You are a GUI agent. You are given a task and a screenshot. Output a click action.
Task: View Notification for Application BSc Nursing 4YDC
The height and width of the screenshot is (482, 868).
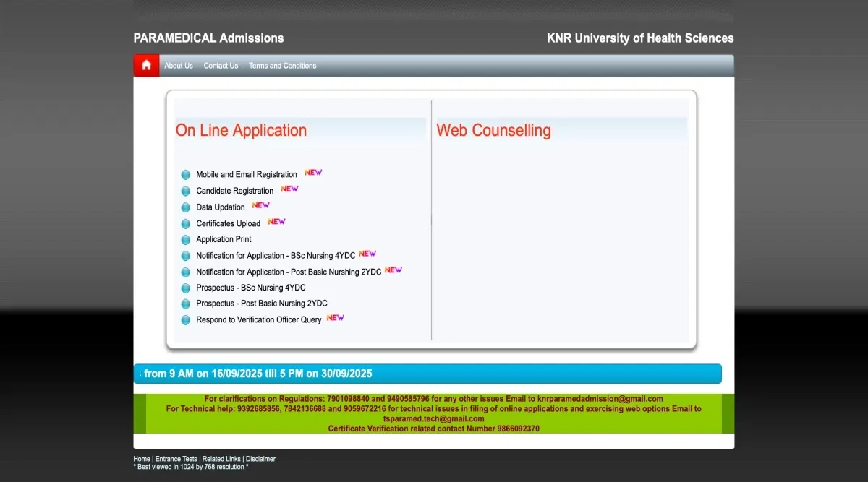point(276,256)
